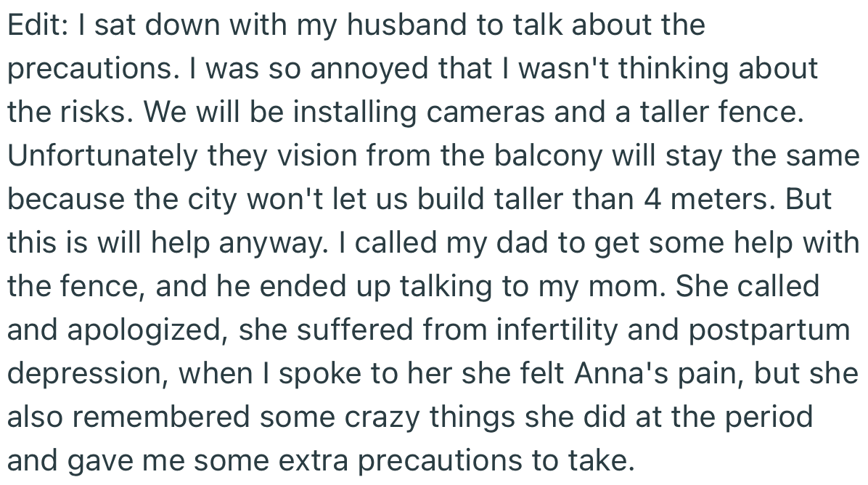Click the word "Edit:" at the start
Image resolution: width=868 pixels, height=485 pixels.
37,26
